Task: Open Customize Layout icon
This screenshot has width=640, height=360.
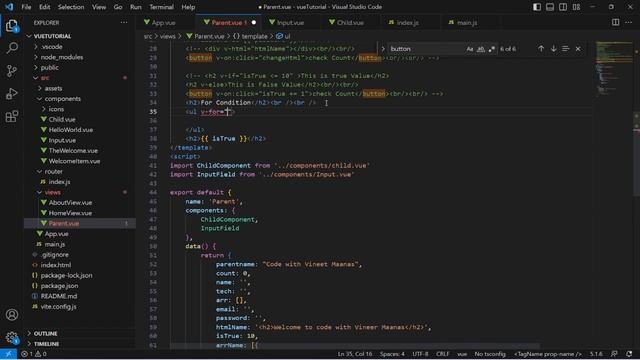Action: (576, 7)
